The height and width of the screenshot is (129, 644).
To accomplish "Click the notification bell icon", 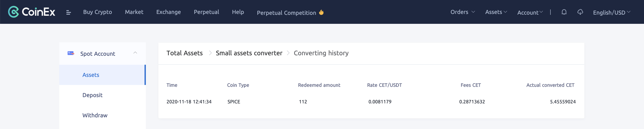I will click(564, 12).
